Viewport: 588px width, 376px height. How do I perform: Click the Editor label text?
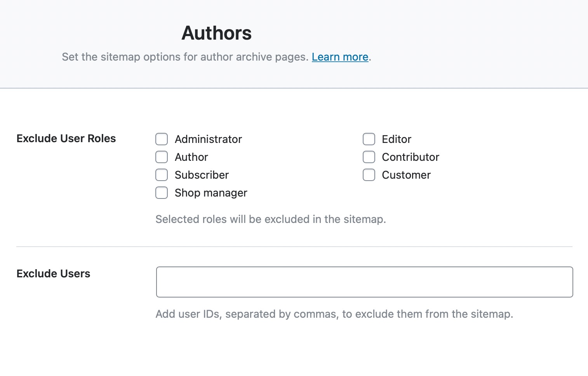396,139
